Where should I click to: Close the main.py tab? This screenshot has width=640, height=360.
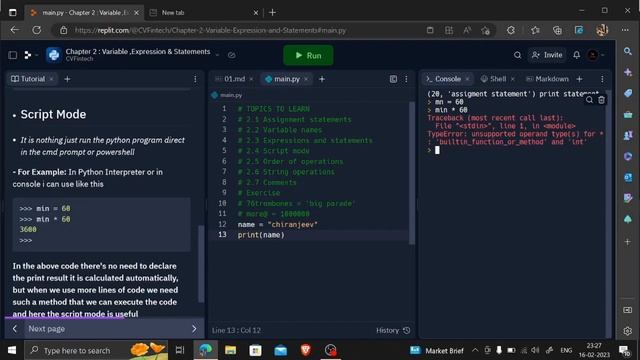tap(306, 79)
